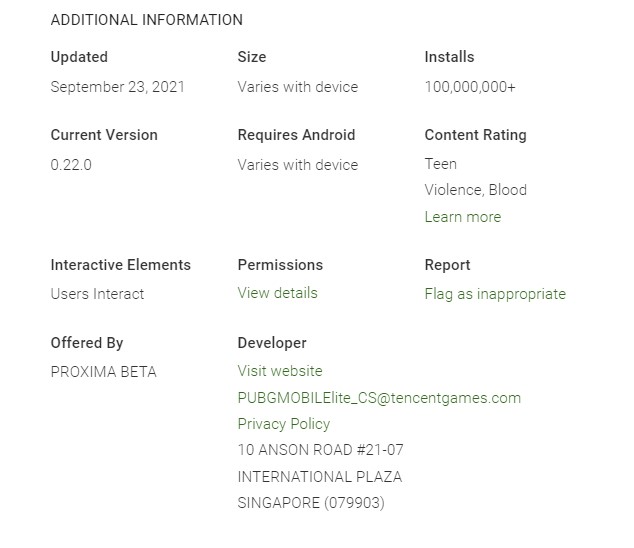The width and height of the screenshot is (634, 548).
Task: Select the Users Interact text
Action: [x=97, y=294]
